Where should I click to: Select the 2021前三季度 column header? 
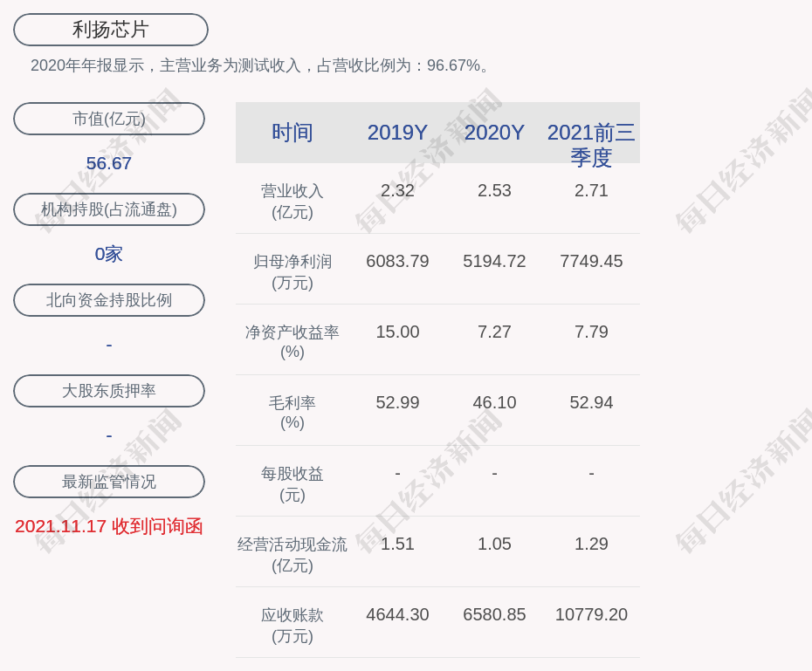pyautogui.click(x=591, y=145)
